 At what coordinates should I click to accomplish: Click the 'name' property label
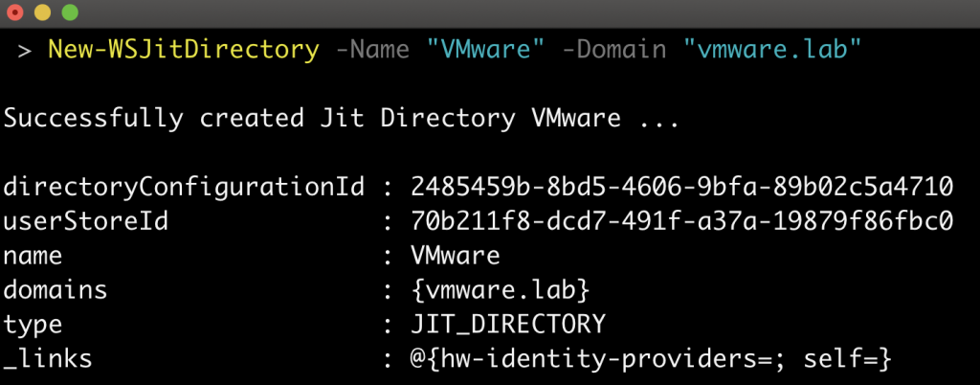click(x=33, y=256)
